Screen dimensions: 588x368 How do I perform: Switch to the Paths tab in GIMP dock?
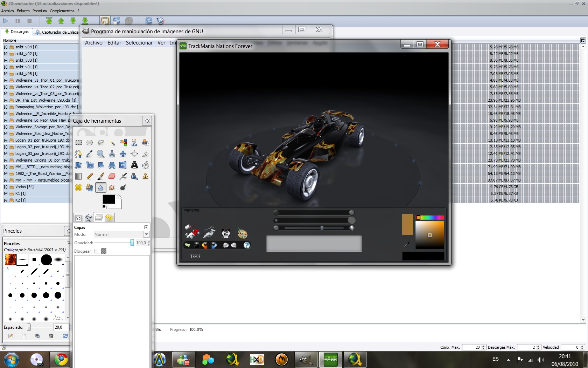click(x=89, y=218)
